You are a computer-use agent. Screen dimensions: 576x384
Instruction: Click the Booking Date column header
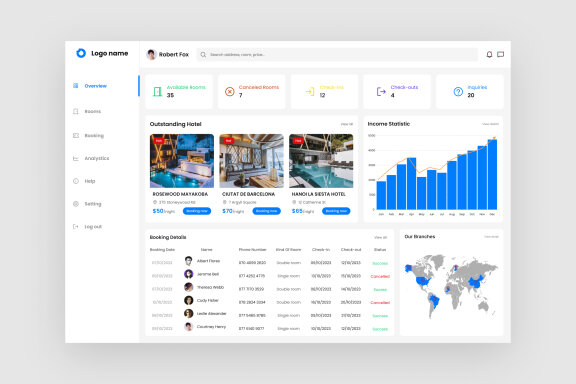click(162, 250)
